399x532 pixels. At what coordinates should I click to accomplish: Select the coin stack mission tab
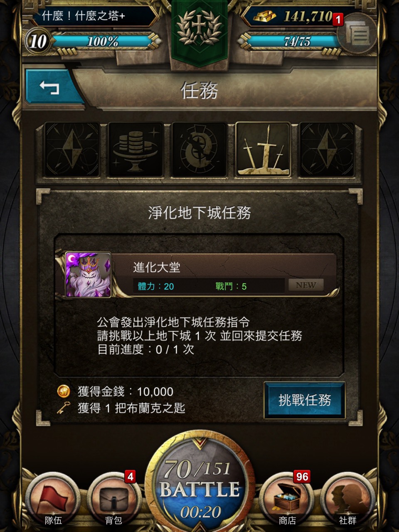click(135, 150)
